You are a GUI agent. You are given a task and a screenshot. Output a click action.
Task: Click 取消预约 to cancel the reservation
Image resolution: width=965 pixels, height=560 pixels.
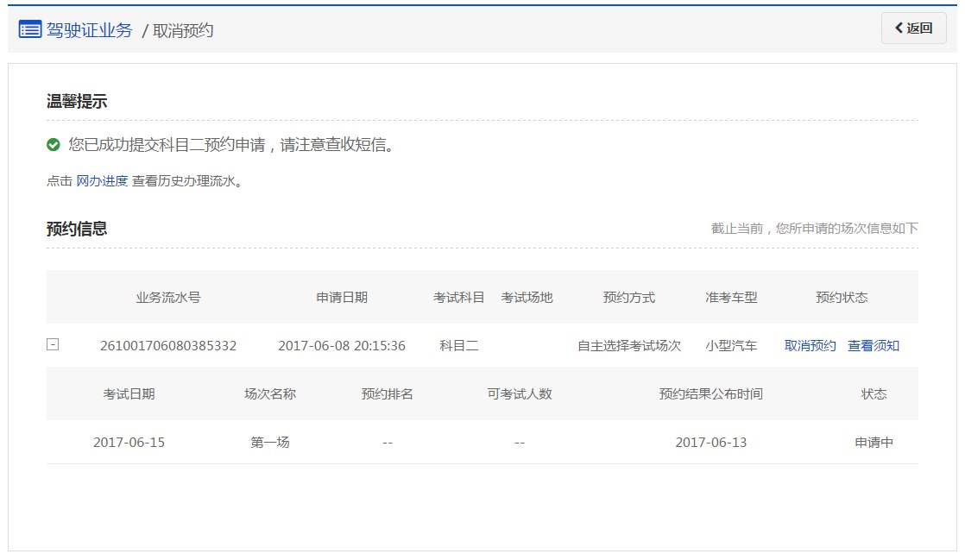808,345
